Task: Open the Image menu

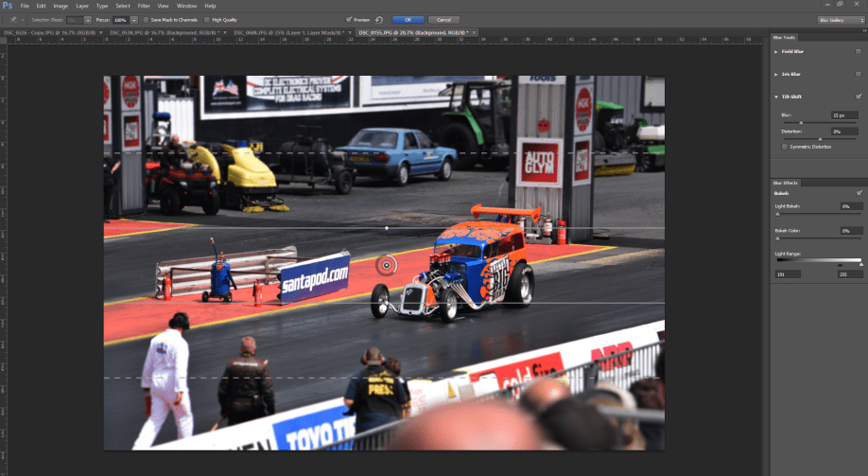Action: pos(61,6)
